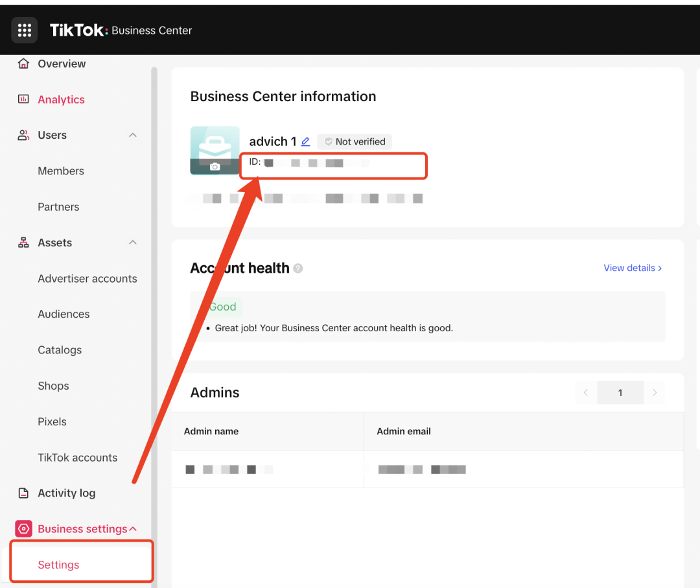Collapse the Business settings chevron

(x=133, y=528)
